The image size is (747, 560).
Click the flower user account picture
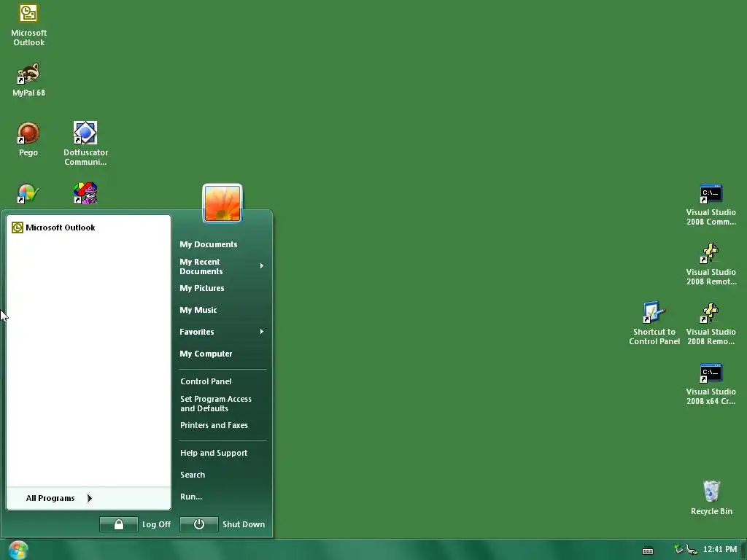click(x=222, y=203)
